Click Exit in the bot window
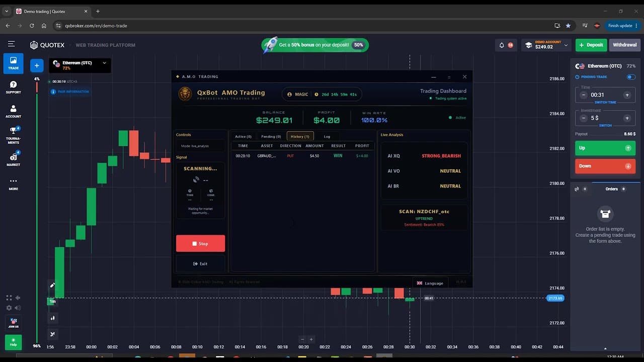Viewport: 644px width, 362px height. 200,263
